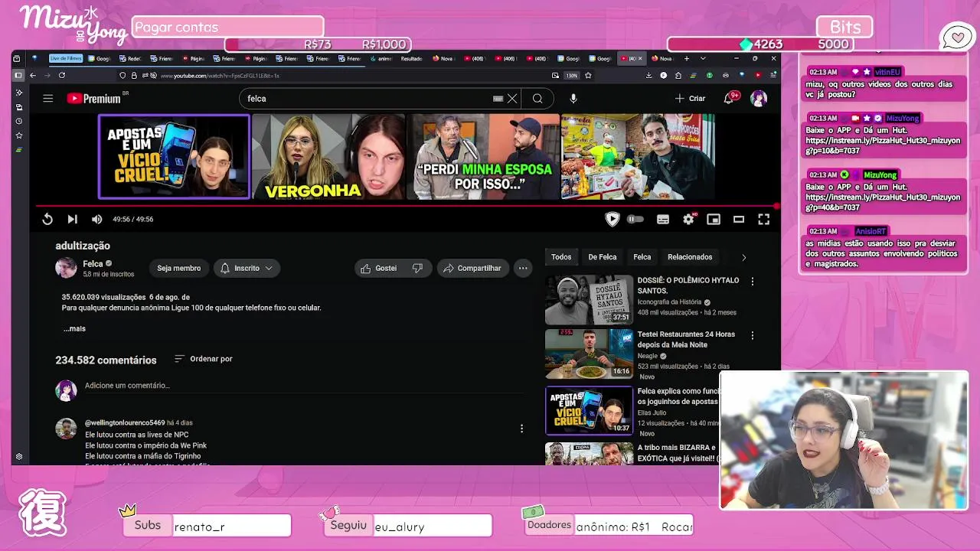Image resolution: width=980 pixels, height=551 pixels.
Task: Enable theater mode view
Action: point(739,220)
